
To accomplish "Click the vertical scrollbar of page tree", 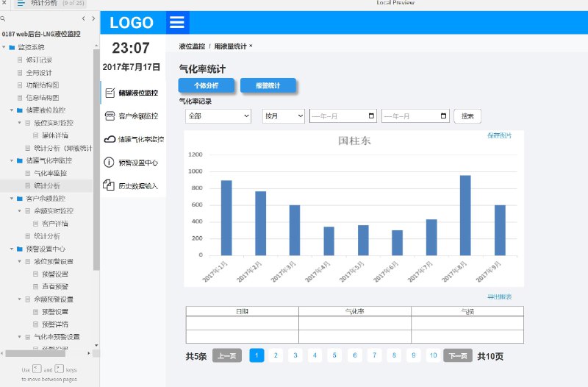I will [x=96, y=160].
